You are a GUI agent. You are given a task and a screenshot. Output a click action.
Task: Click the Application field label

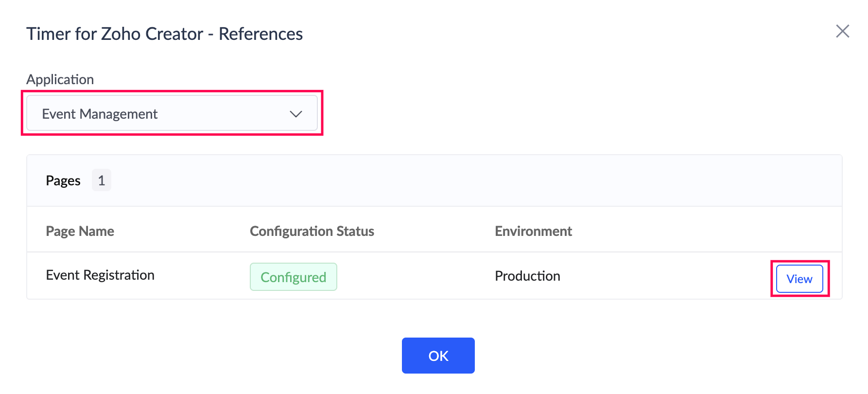coord(60,79)
